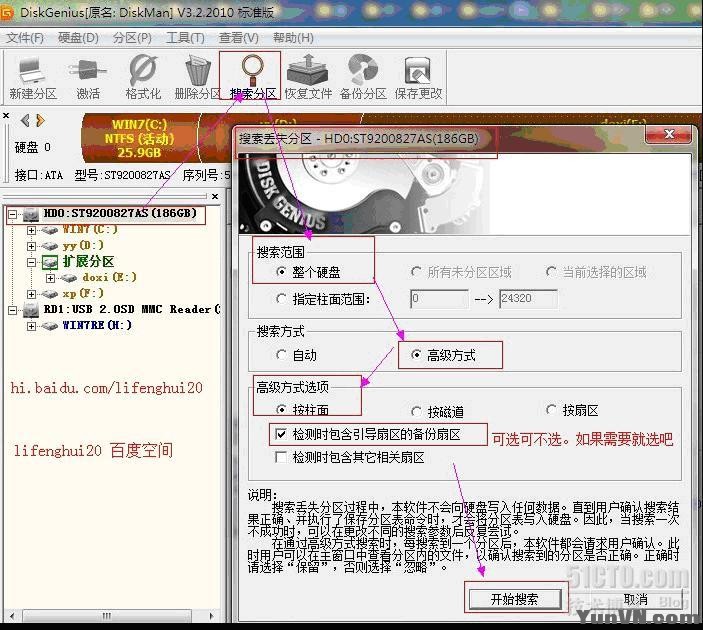Image resolution: width=703 pixels, height=630 pixels.
Task: Click the right arrow of tree scrollbar
Action: (212, 616)
